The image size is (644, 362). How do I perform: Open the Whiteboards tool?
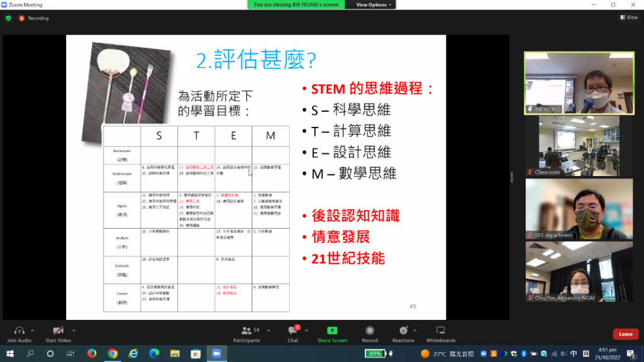(x=440, y=331)
